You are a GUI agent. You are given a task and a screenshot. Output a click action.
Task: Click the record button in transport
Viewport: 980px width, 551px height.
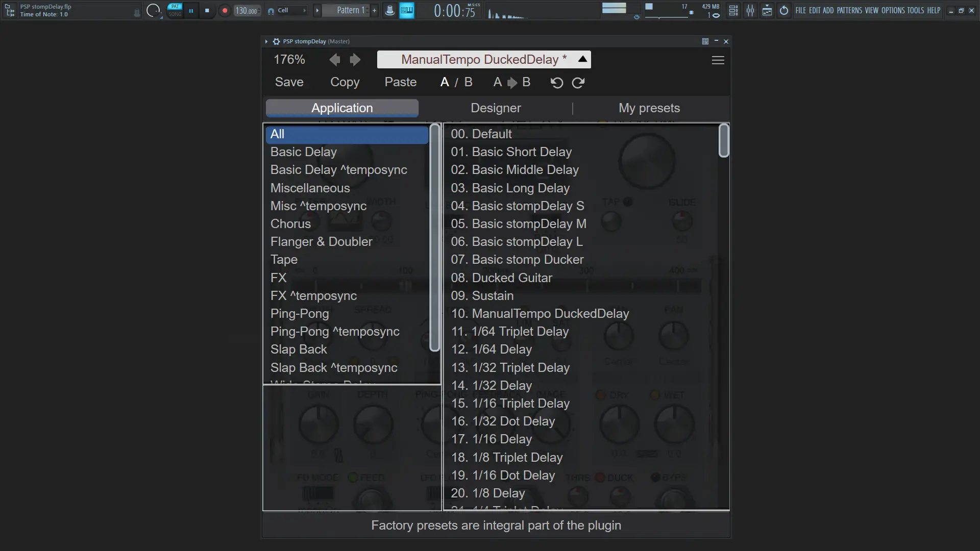point(225,10)
